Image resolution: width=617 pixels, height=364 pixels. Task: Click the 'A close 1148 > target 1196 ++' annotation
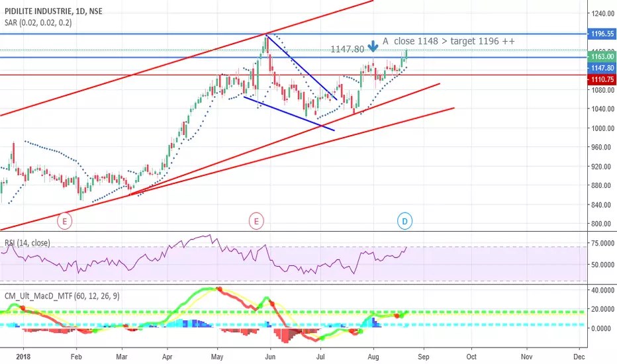(449, 41)
